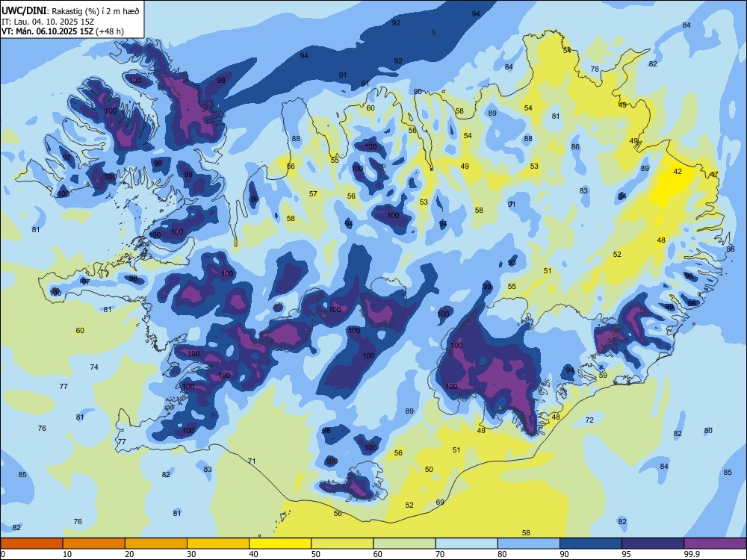Click the "VT: Mán. 06.10.2025 15Z (+48 h)" line

coord(63,31)
